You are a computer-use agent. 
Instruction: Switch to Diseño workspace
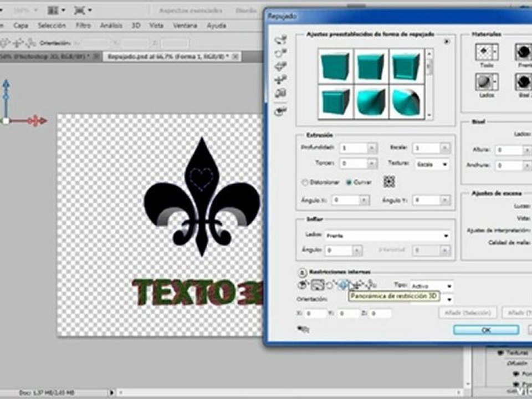246,11
